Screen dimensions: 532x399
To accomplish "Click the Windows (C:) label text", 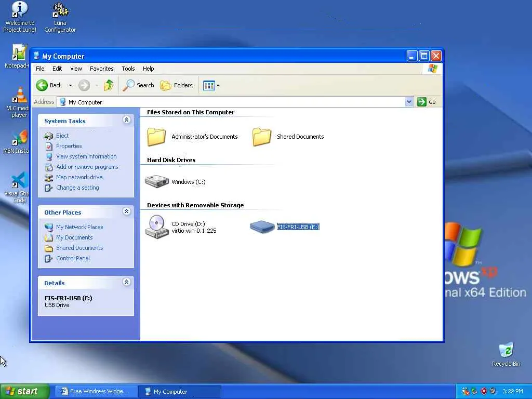I will pos(188,182).
